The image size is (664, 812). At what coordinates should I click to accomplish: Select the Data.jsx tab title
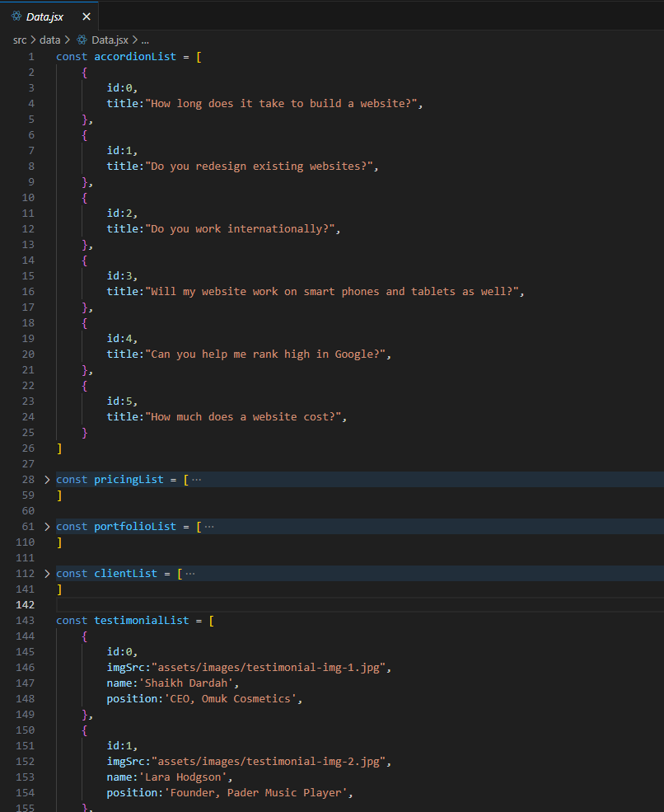click(x=44, y=16)
